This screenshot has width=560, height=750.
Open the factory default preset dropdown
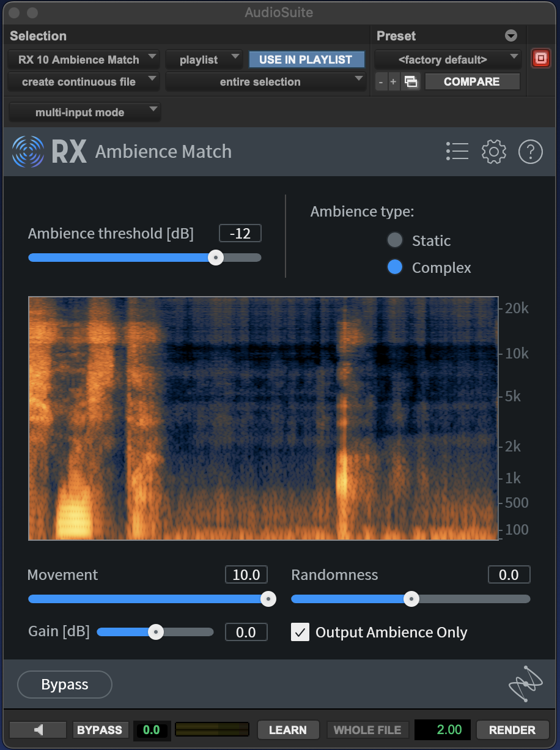click(x=449, y=59)
